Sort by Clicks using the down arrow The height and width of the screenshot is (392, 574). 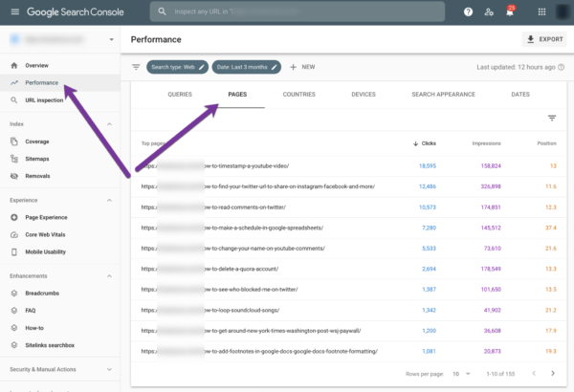415,143
